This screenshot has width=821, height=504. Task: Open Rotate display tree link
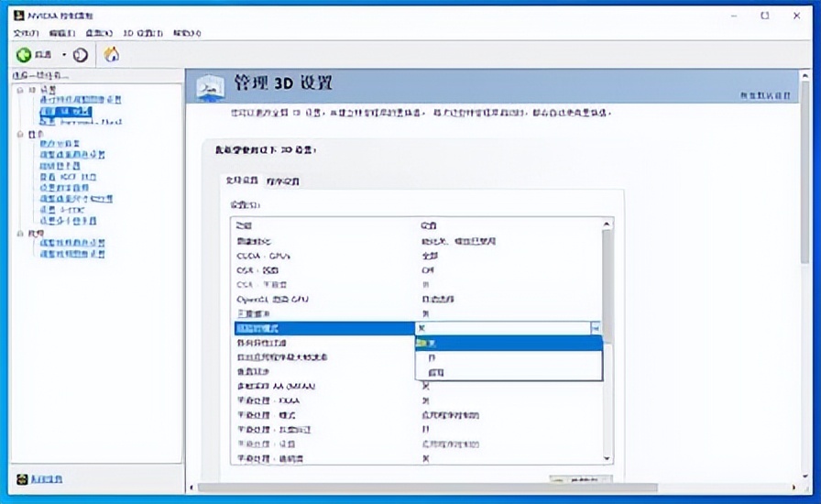click(x=60, y=166)
